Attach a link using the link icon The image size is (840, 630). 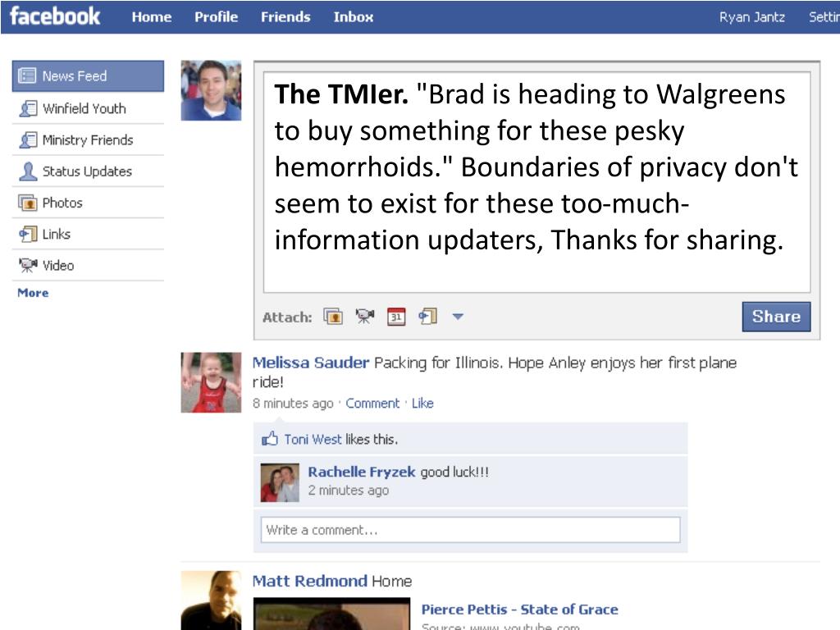[x=428, y=317]
